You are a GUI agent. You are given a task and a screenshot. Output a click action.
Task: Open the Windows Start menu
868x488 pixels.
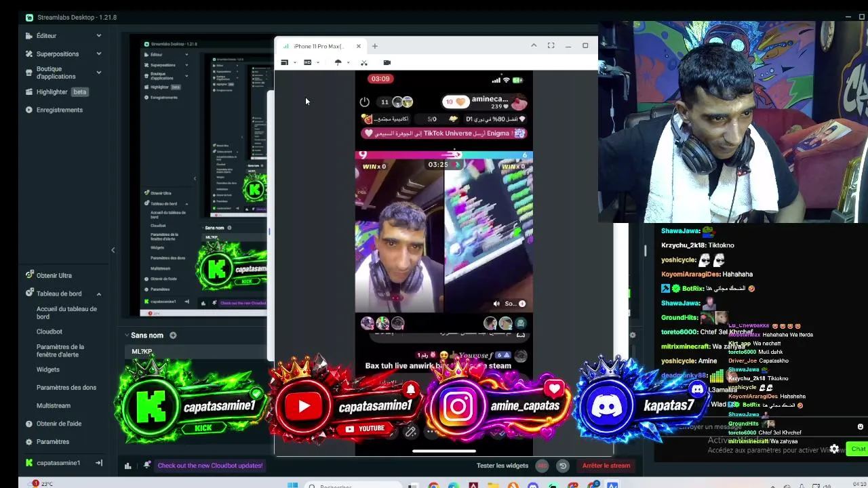click(x=292, y=485)
